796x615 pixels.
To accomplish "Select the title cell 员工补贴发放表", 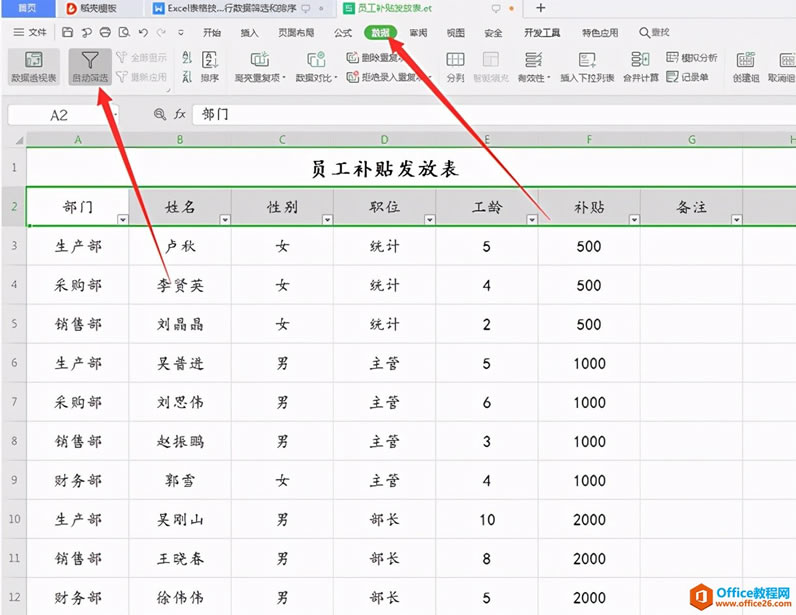I will (x=384, y=168).
